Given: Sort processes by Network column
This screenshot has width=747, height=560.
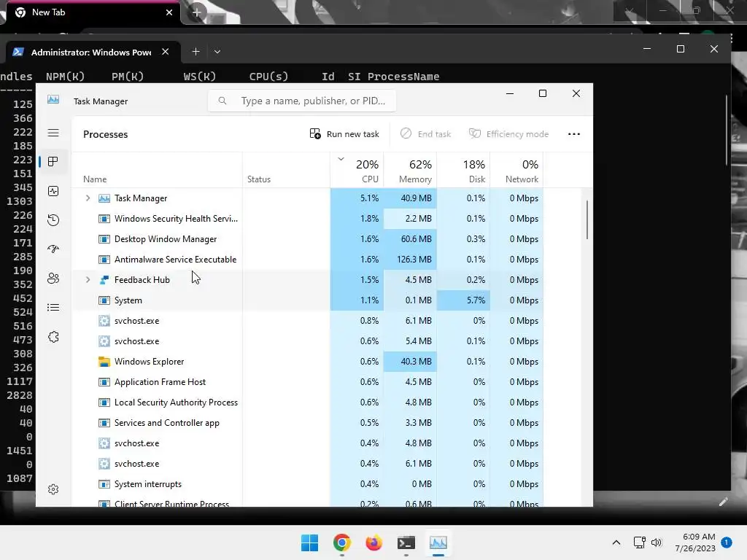Looking at the screenshot, I should click(517, 171).
